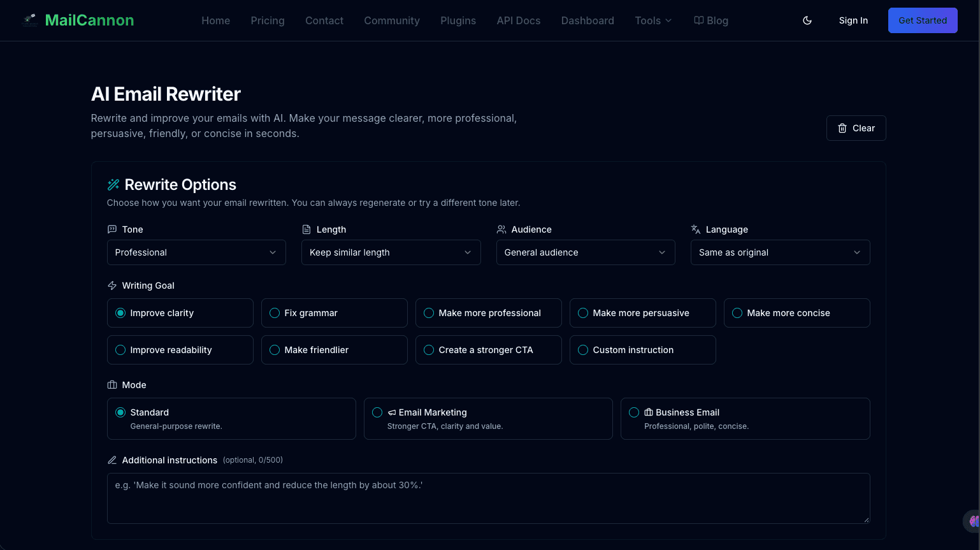This screenshot has height=550, width=980.
Task: Switch to Business Email mode
Action: point(746,419)
